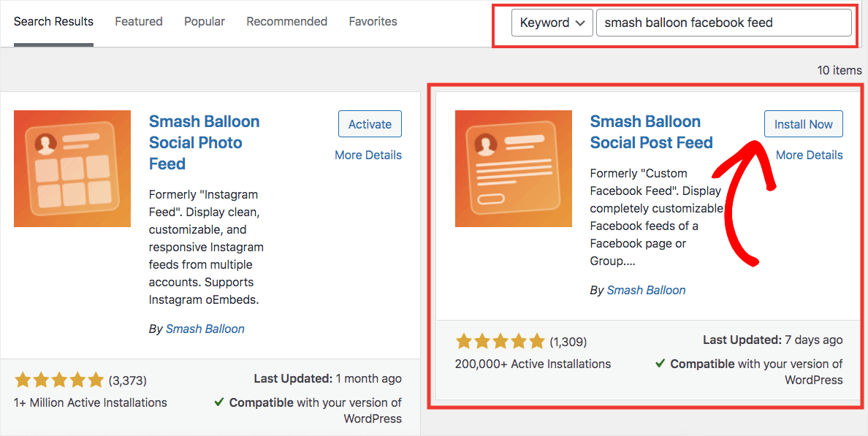Expand the Keyword dropdown arrow
The image size is (868, 436).
click(x=579, y=23)
